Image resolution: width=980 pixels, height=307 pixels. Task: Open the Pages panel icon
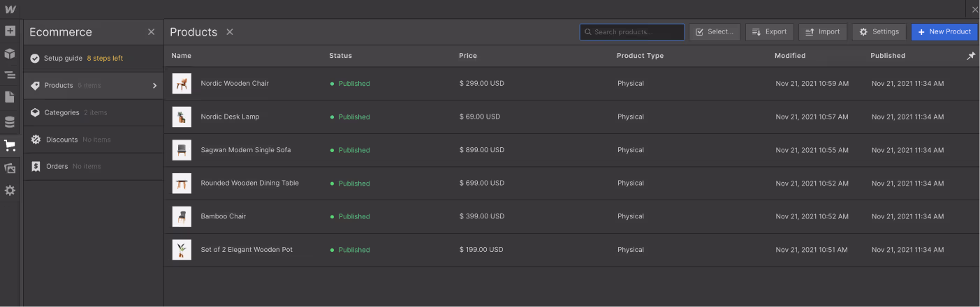[10, 97]
